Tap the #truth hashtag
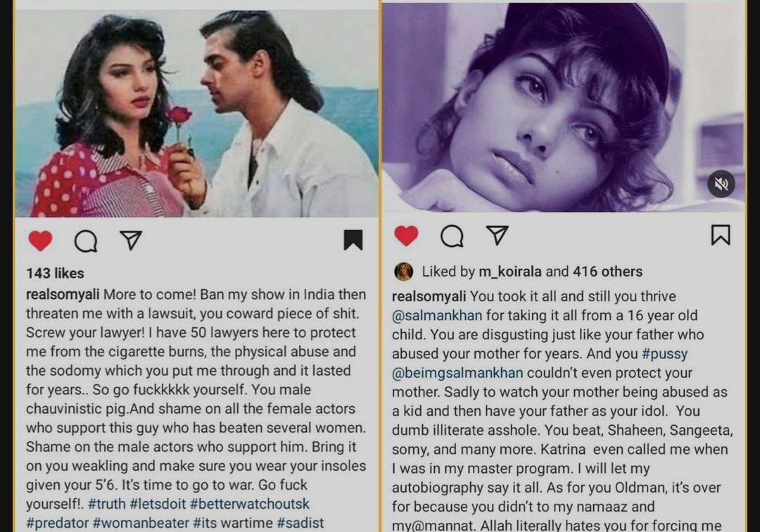The height and width of the screenshot is (532, 760). pyautogui.click(x=107, y=504)
